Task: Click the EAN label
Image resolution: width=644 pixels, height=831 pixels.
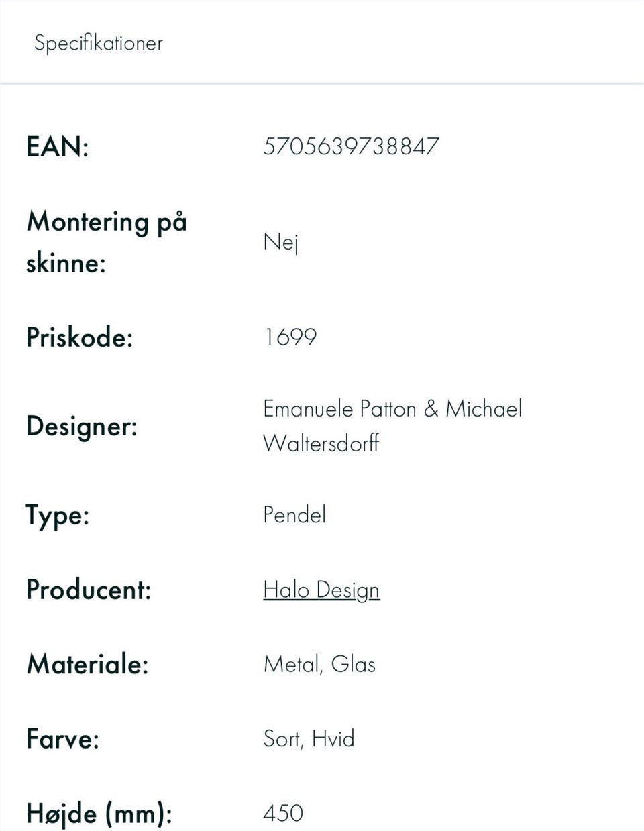Action: (x=58, y=146)
